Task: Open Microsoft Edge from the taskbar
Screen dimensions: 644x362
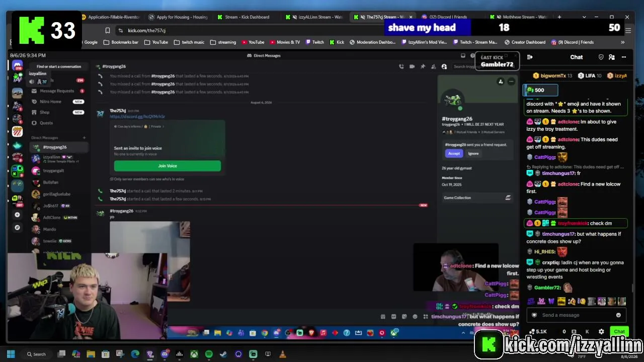Action: coord(135,354)
